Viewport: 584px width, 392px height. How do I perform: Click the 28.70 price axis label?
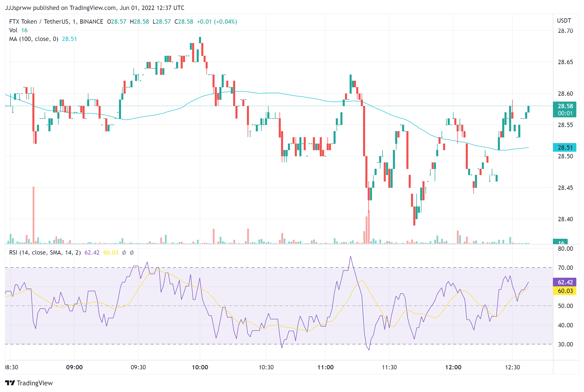tap(565, 31)
